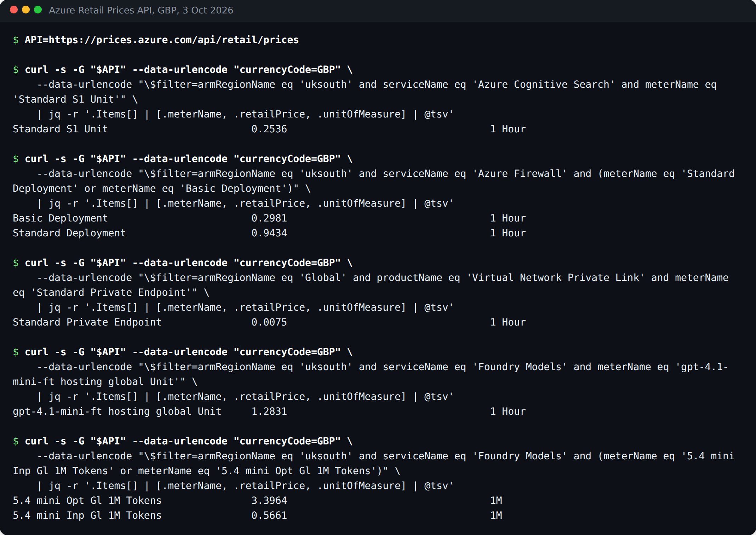Click the '1M' unit beside 3.3964
The width and height of the screenshot is (756, 535).
(496, 501)
